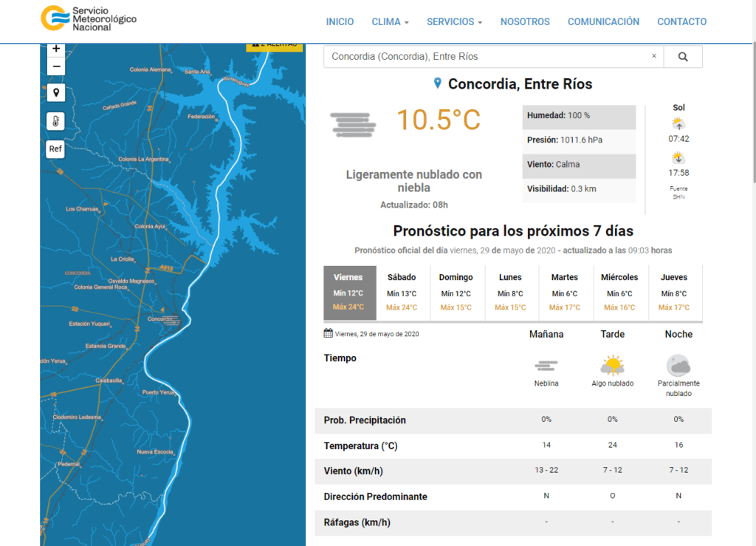
Task: Go to the INICIO menu item
Action: 340,21
